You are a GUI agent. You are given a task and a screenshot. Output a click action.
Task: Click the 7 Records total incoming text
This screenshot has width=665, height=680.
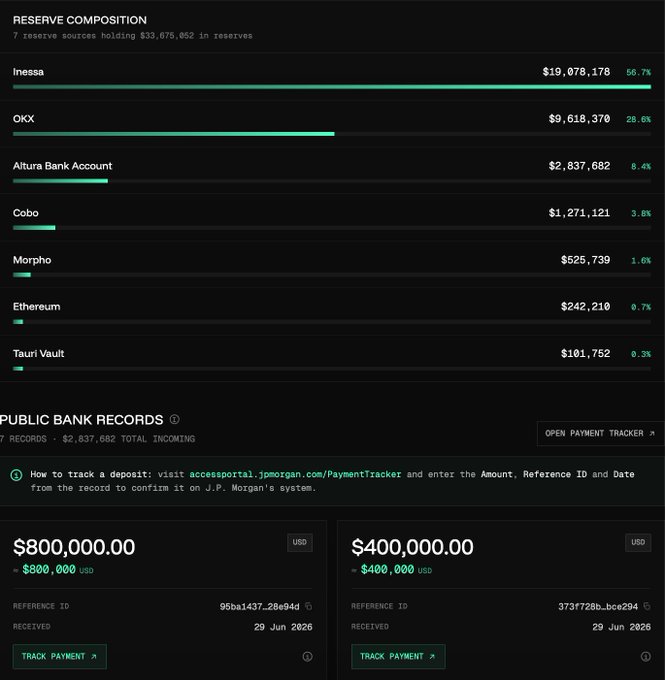pyautogui.click(x=97, y=439)
